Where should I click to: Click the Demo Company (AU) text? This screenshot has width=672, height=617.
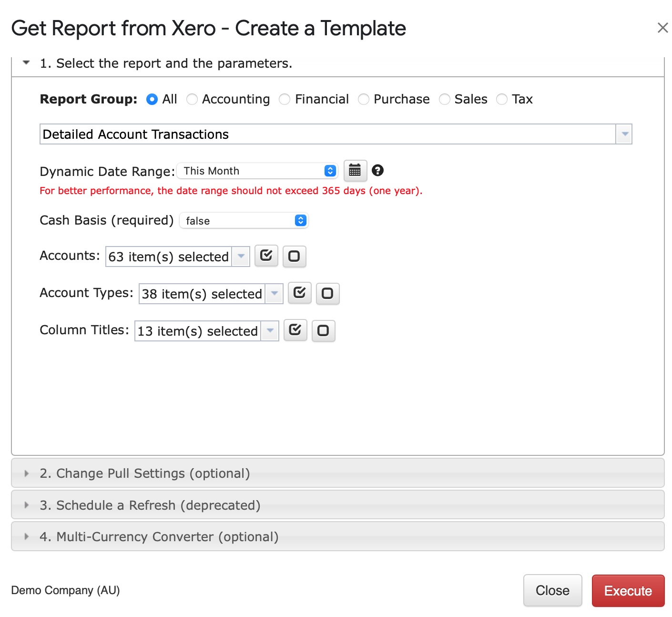tap(66, 590)
